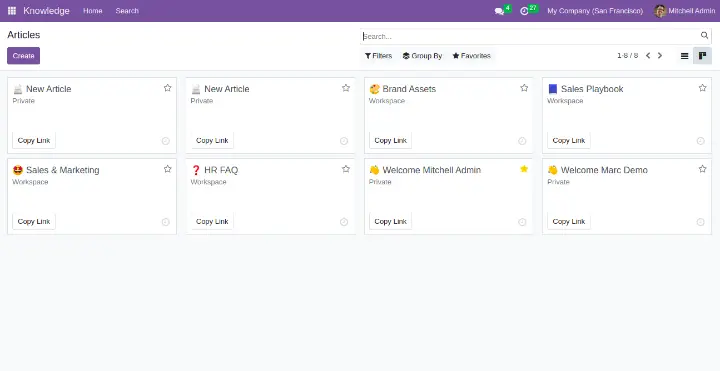The height and width of the screenshot is (371, 720).
Task: Open activity clock on Welcome Marc Demo card
Action: tap(700, 222)
